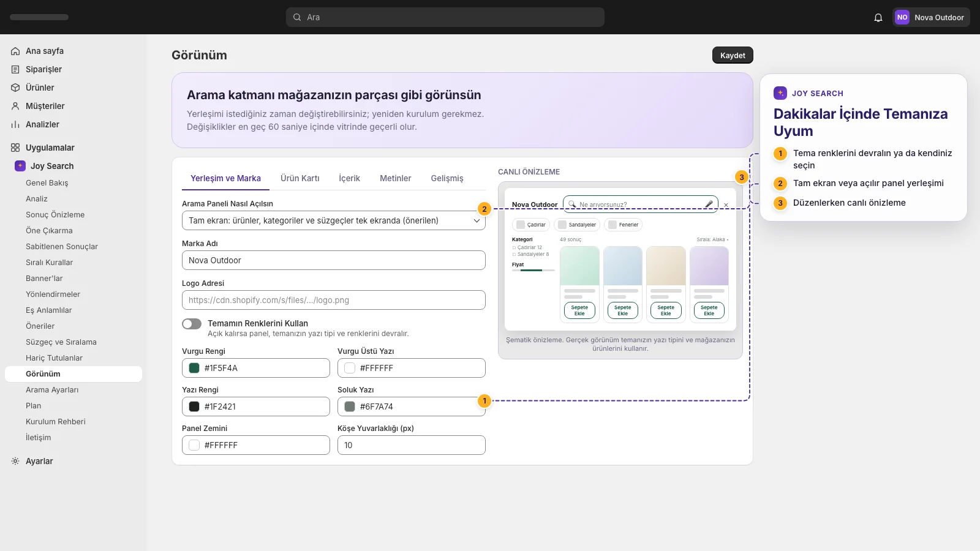Click the Marka Adı input field

(x=334, y=260)
